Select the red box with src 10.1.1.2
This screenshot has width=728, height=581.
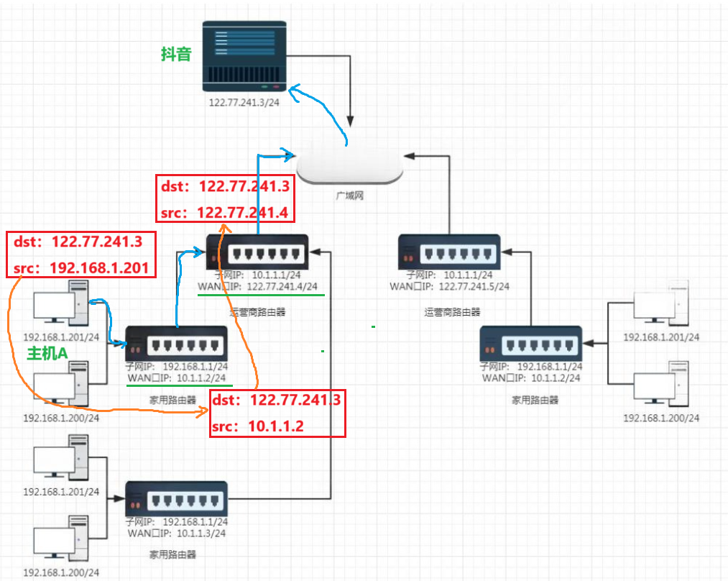277,413
